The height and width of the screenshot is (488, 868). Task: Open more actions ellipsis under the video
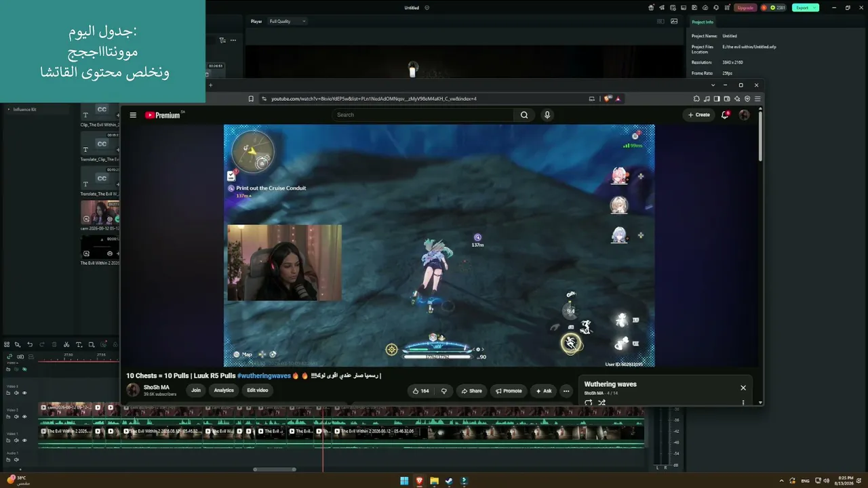tap(566, 391)
